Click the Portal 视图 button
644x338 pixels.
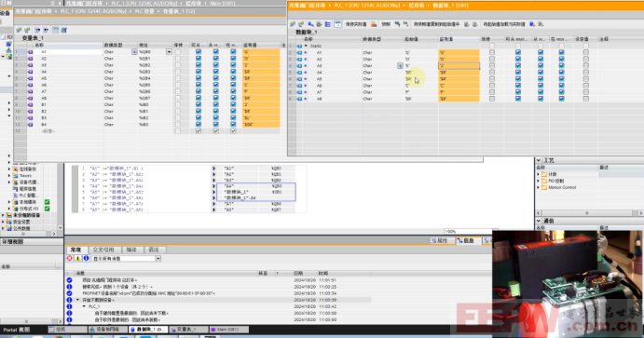[x=17, y=330]
